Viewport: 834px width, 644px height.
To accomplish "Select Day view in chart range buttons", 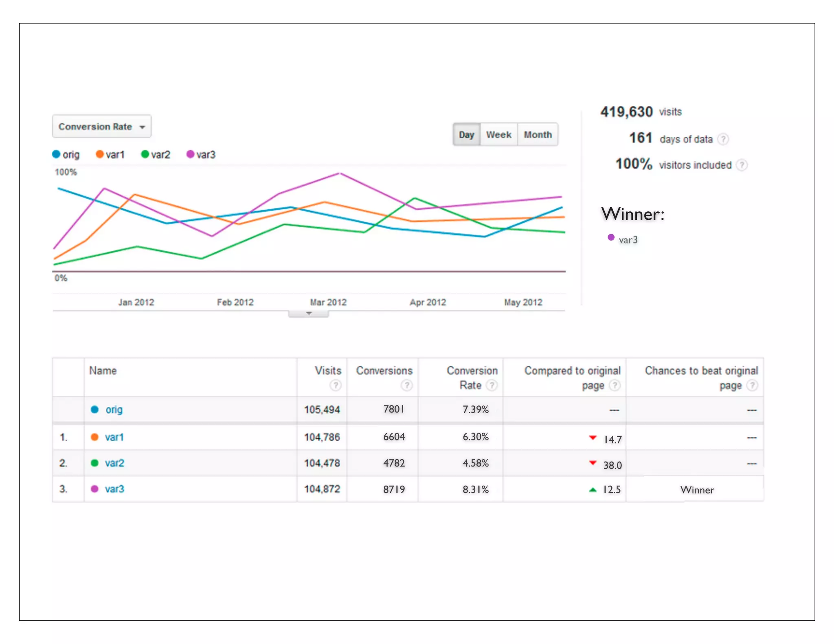I will [467, 135].
